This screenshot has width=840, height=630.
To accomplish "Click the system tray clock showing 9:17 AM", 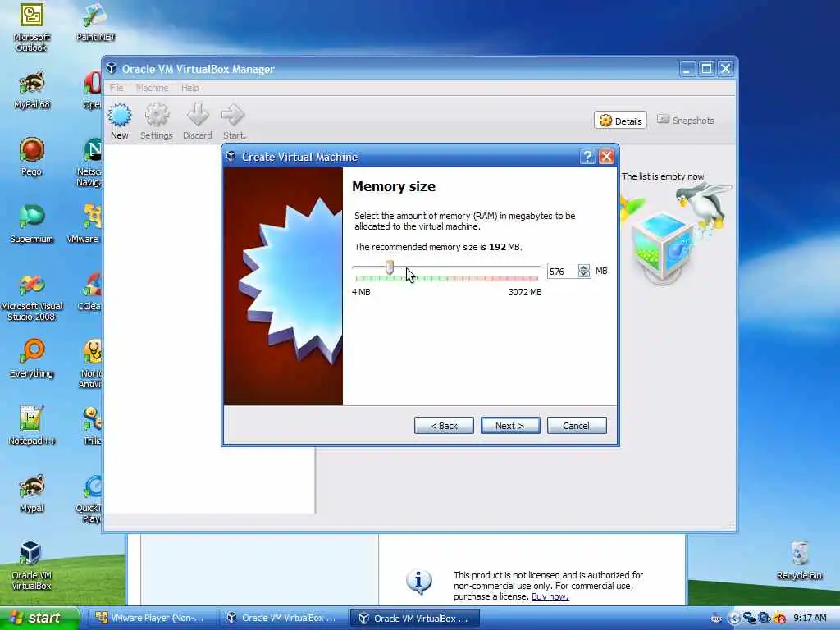I will [810, 619].
